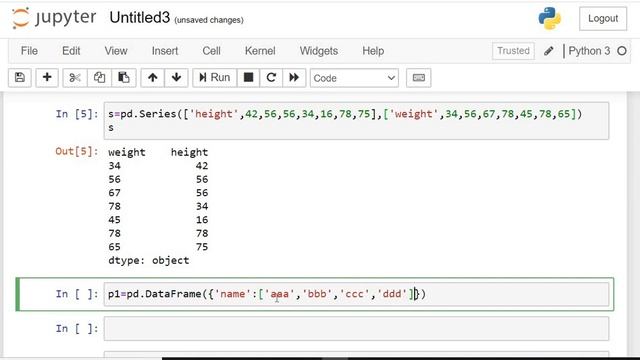The image size is (640, 360).
Task: Cut selected cells with scissors icon
Action: 75,78
